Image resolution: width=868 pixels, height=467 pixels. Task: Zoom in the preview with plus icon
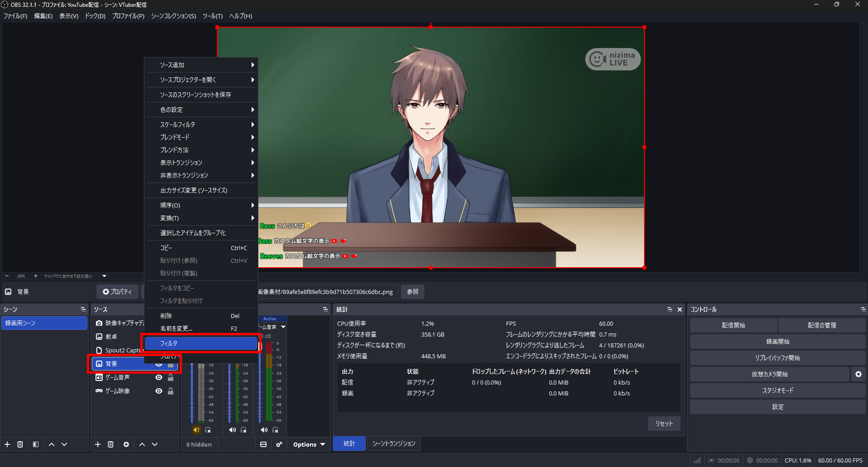[x=36, y=276]
